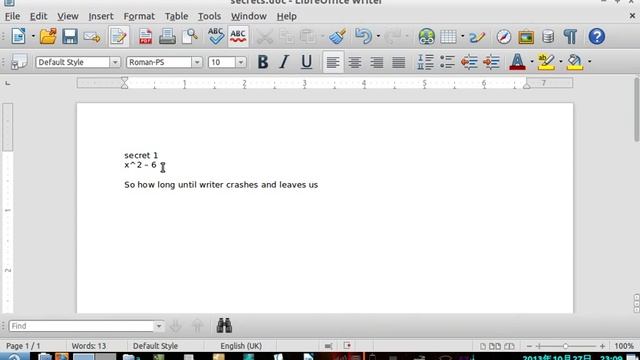Open the Edit menu
Image resolution: width=640 pixels, height=360 pixels.
tap(38, 16)
